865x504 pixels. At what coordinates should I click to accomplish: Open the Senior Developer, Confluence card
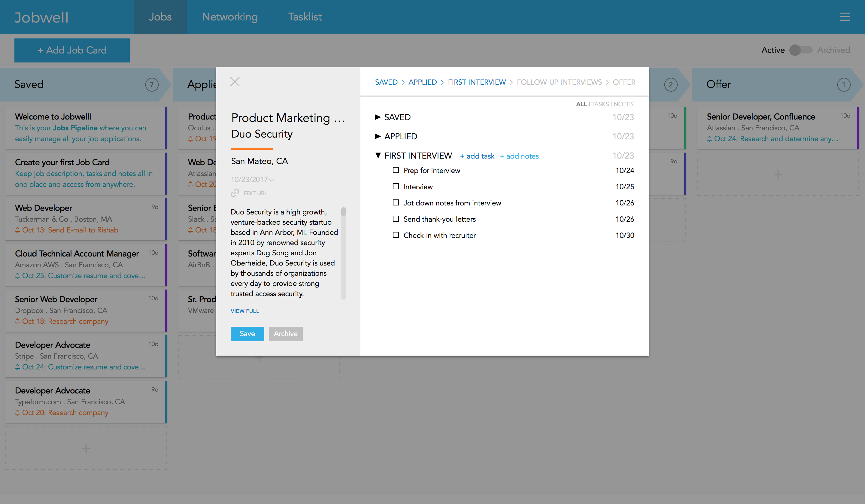tap(778, 128)
